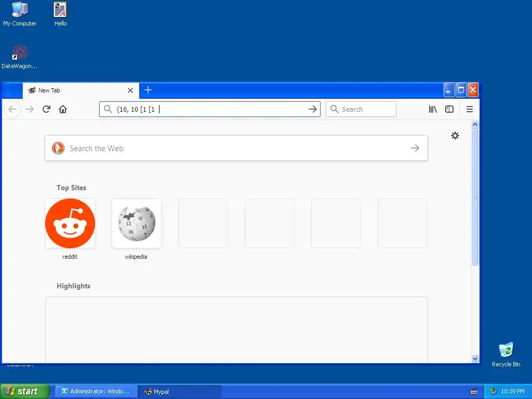This screenshot has height=399, width=532.
Task: Click the vertical scrollbar thumb
Action: tap(475, 197)
